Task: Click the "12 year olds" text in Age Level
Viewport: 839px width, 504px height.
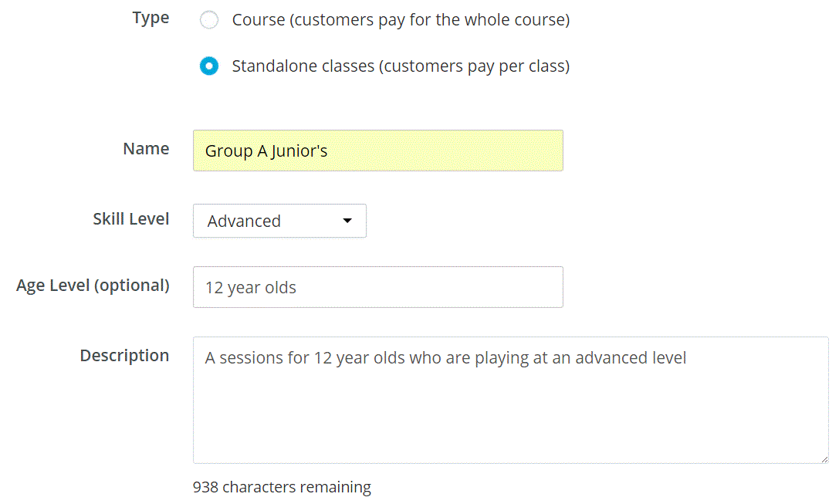Action: pos(251,288)
